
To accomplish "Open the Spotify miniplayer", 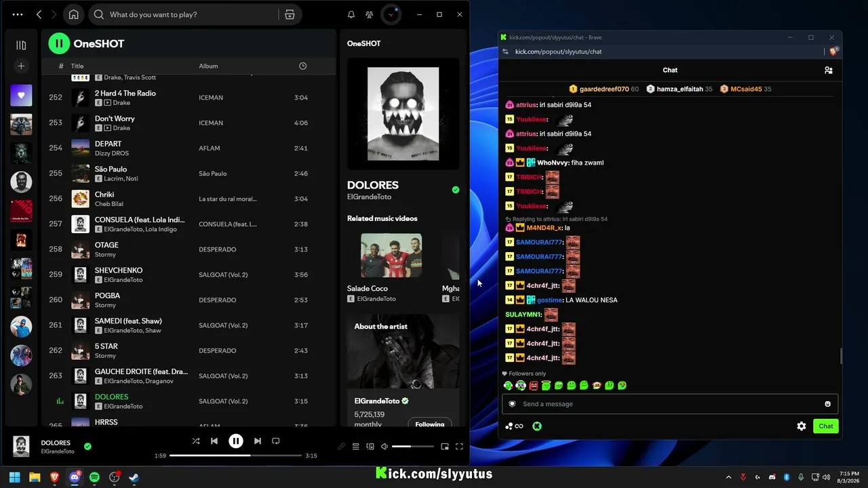I will (445, 447).
